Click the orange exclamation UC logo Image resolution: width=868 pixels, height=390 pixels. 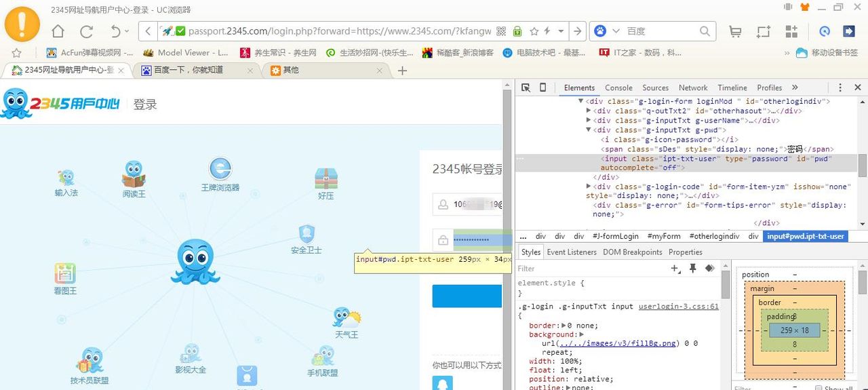pos(22,24)
